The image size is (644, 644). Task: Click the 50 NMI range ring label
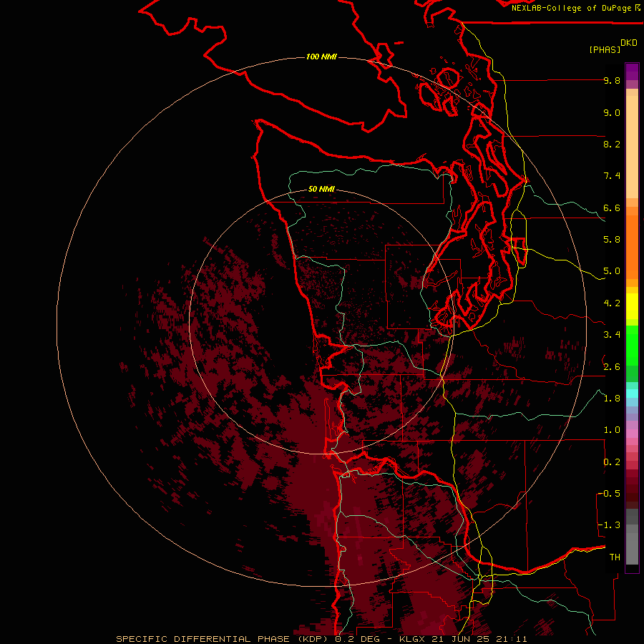click(x=321, y=189)
